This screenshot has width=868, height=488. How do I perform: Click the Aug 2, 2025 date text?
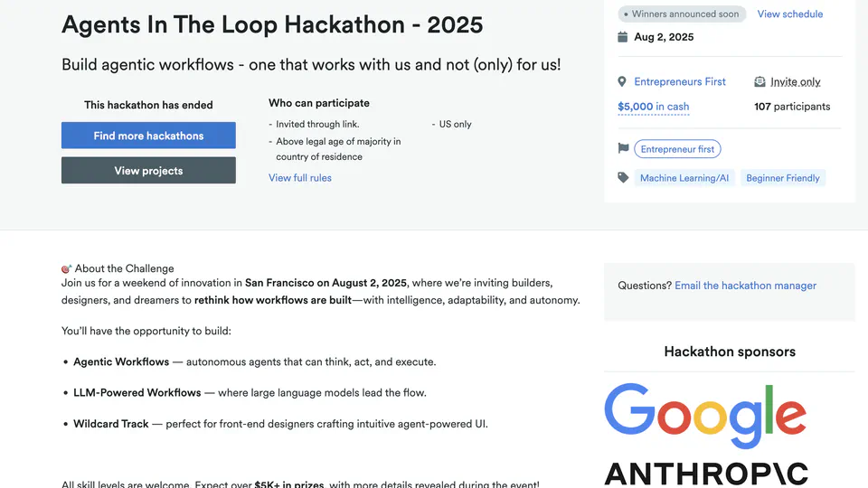[664, 37]
